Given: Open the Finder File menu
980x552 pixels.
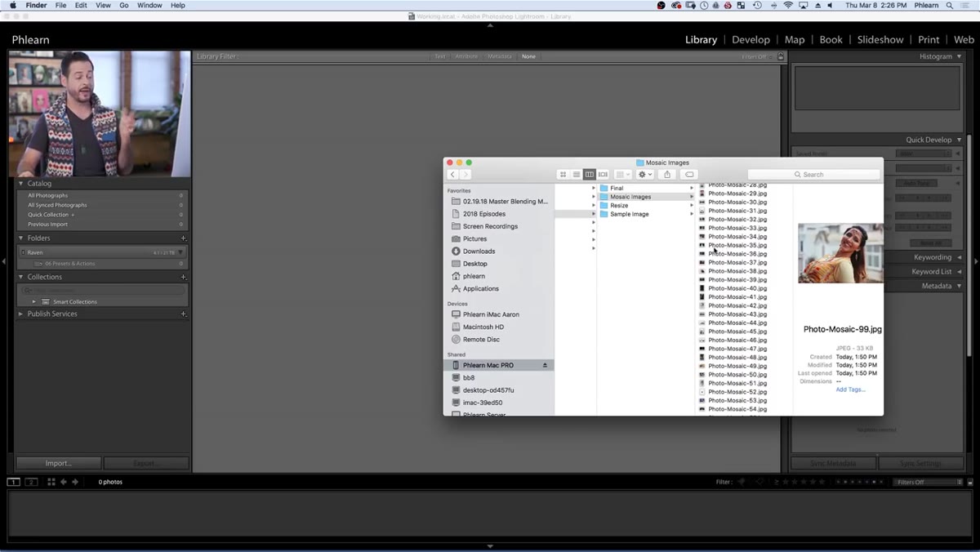Looking at the screenshot, I should [x=61, y=5].
